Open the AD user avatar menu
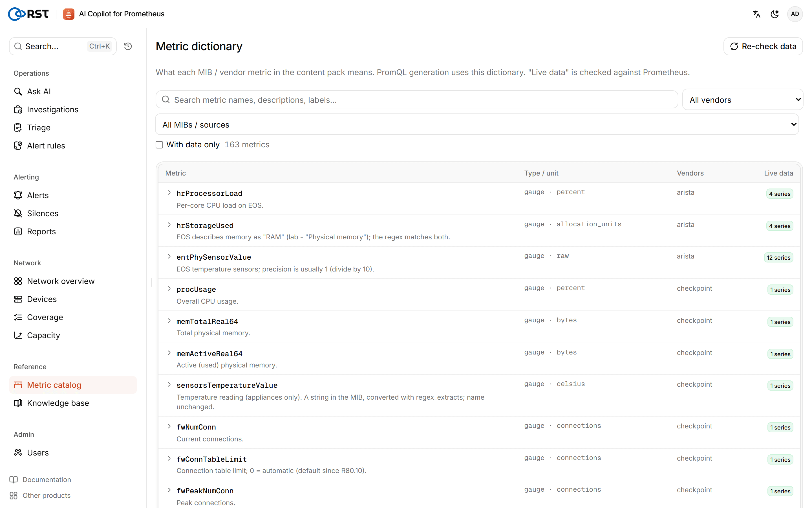Image resolution: width=812 pixels, height=508 pixels. click(795, 14)
